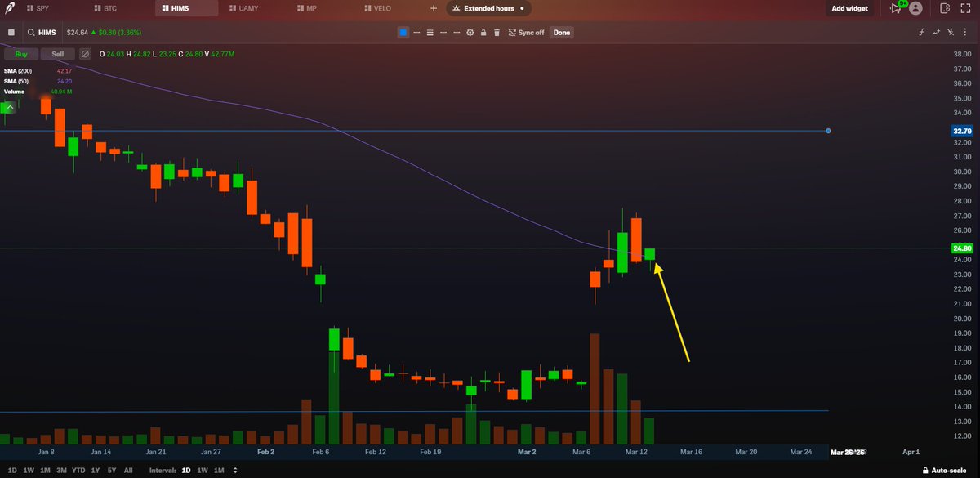Click the widget link square icon
Image resolution: width=980 pixels, height=478 pixels.
click(x=11, y=33)
